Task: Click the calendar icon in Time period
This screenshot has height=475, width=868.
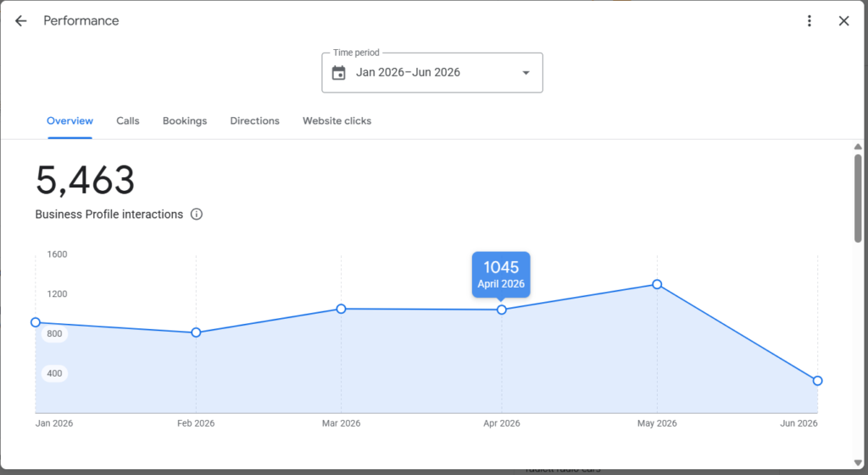Action: [x=339, y=73]
